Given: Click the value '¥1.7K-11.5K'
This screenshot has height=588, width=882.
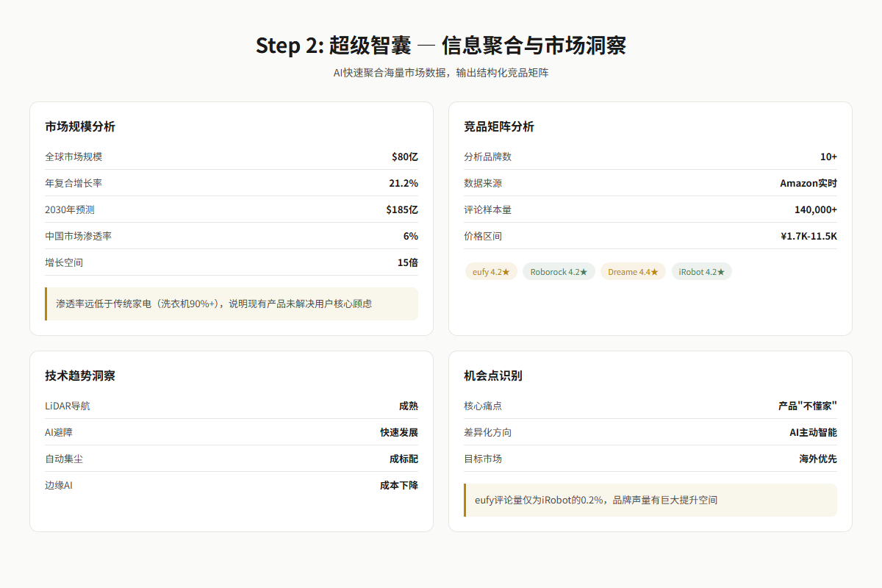Looking at the screenshot, I should 808,236.
